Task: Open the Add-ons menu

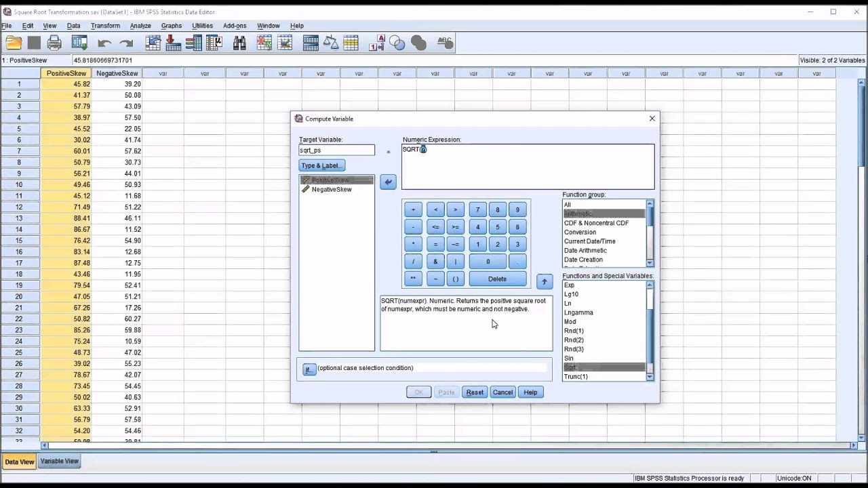Action: pyautogui.click(x=235, y=26)
